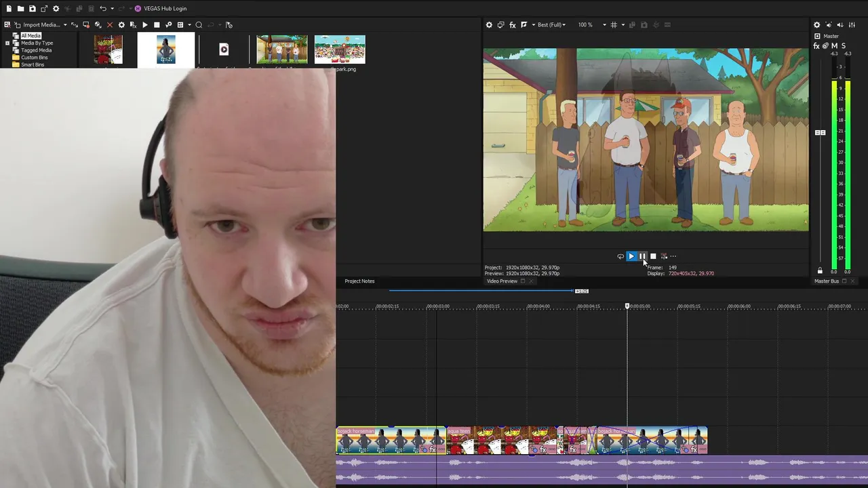Toggle Auto Preview in Project Media toolbar

click(168, 25)
